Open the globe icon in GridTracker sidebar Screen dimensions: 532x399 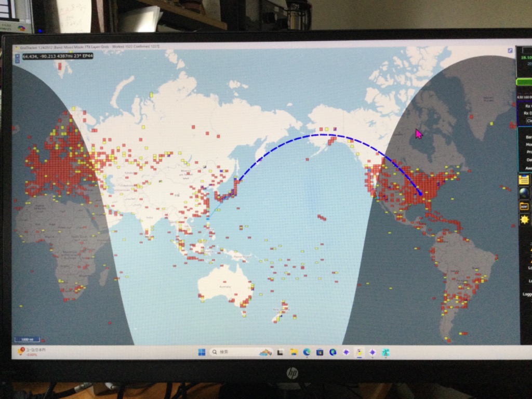click(x=524, y=192)
